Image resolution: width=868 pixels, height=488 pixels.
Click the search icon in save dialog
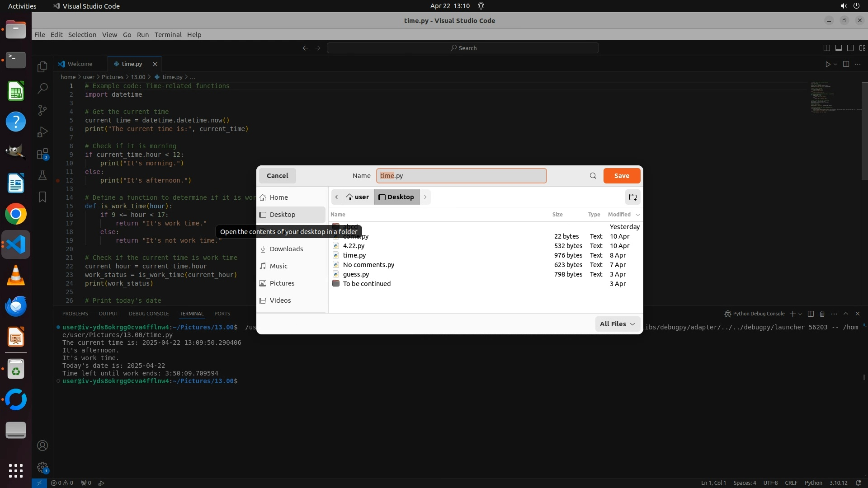point(593,176)
